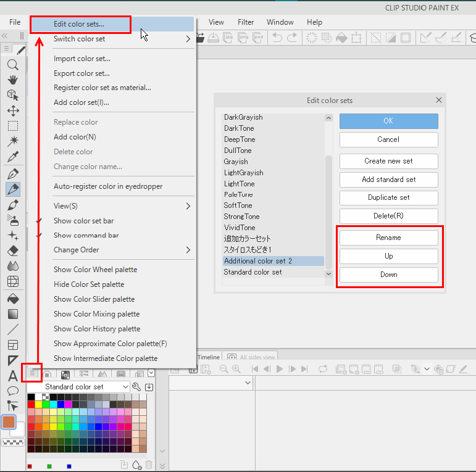Open dropdown arrow beside timeline onion skin icon
The height and width of the screenshot is (472, 476).
point(427,369)
